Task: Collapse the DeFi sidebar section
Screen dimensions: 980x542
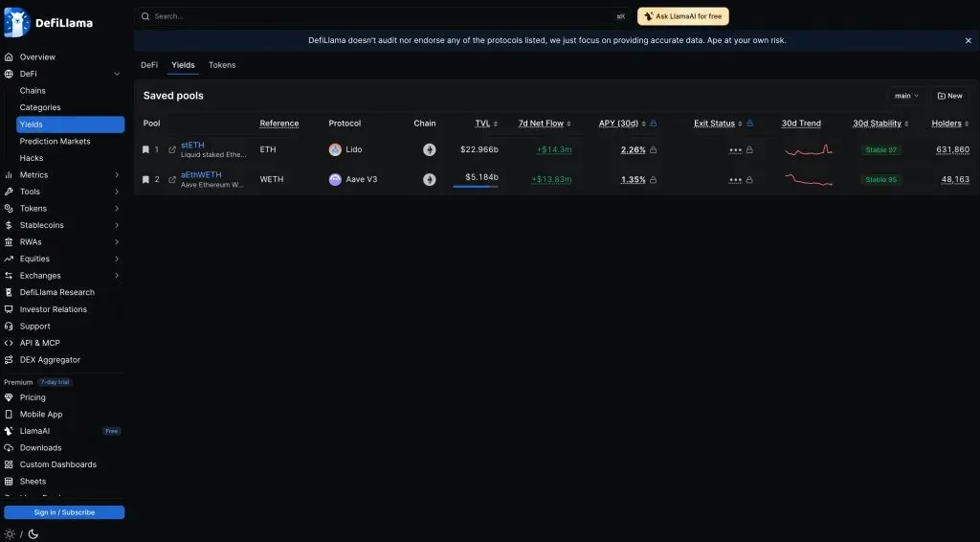Action: pyautogui.click(x=117, y=74)
